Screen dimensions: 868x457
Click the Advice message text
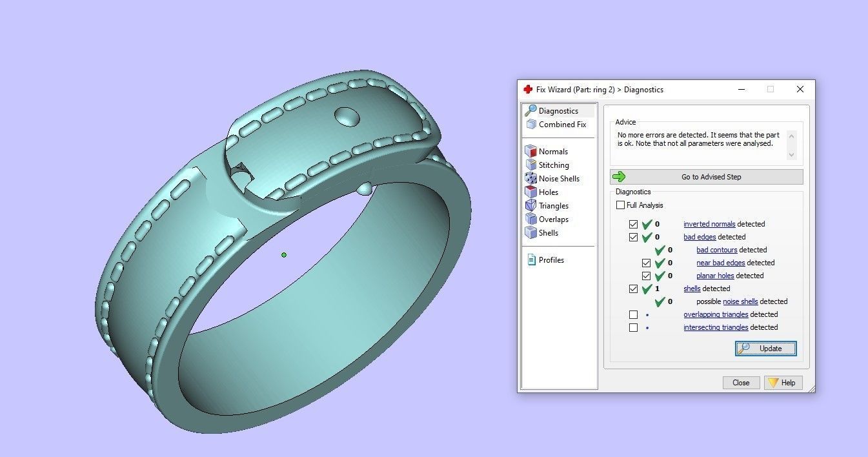click(698, 139)
